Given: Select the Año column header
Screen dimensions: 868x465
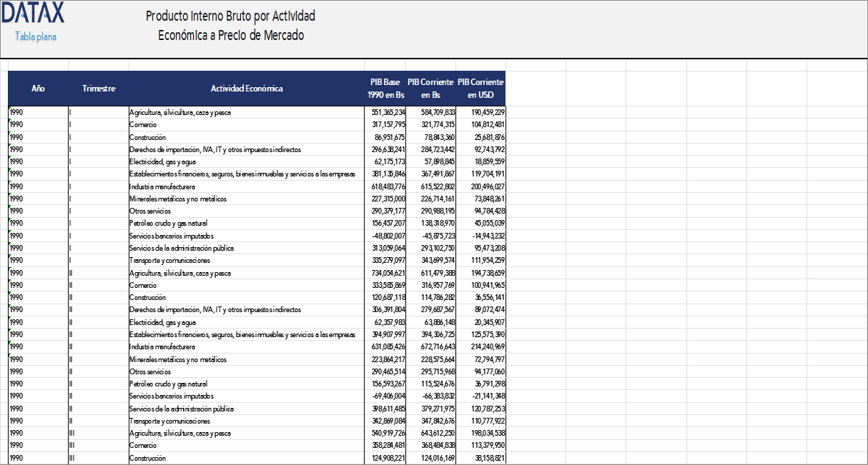Looking at the screenshot, I should coord(36,89).
